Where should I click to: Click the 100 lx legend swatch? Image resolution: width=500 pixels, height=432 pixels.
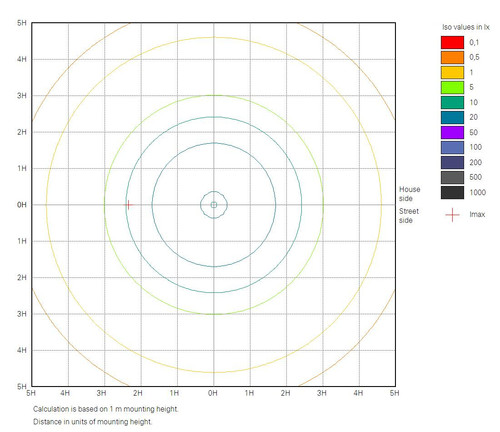coord(452,147)
